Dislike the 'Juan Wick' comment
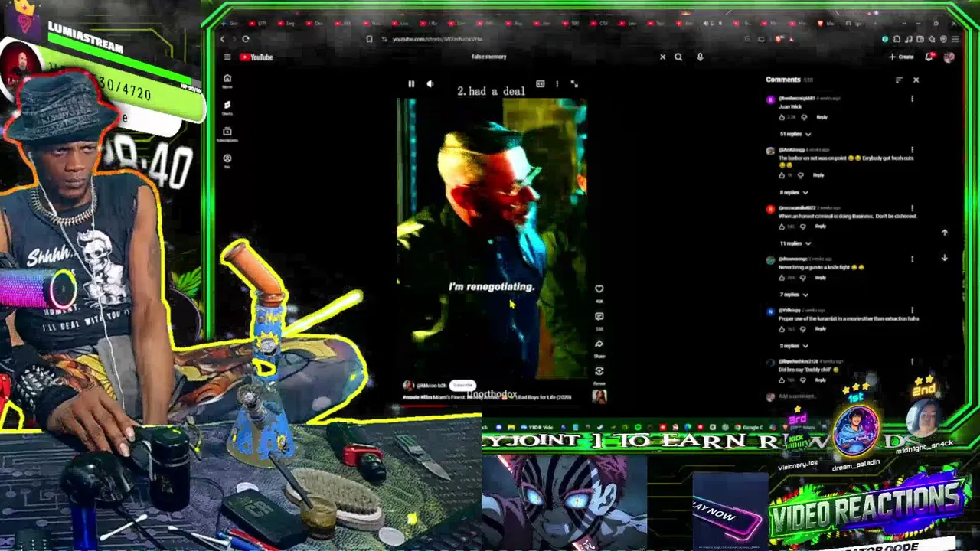 click(804, 117)
